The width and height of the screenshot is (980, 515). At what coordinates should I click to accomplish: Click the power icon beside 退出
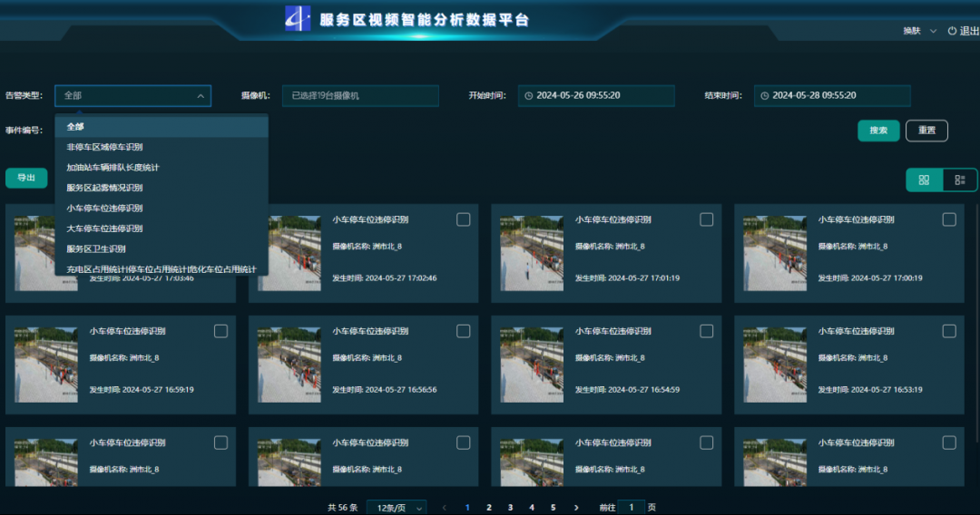952,31
